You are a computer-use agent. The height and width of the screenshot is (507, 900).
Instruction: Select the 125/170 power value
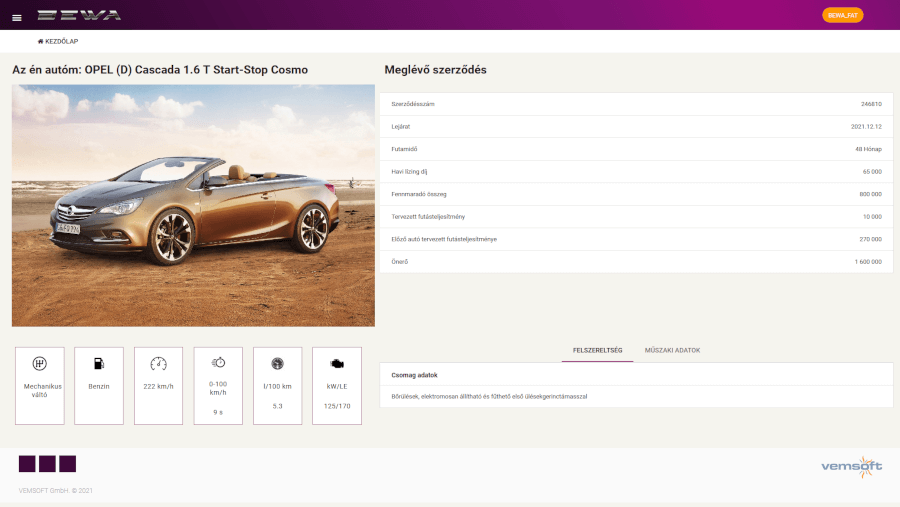point(337,406)
